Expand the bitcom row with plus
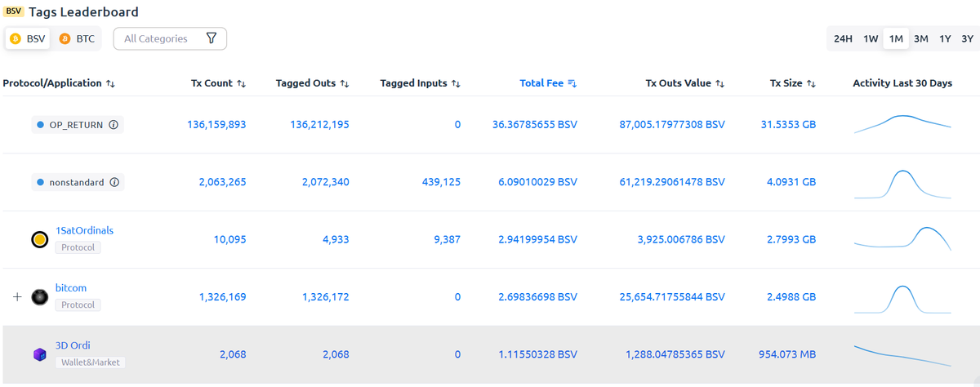Viewport: 980px width, 387px height. click(x=17, y=297)
